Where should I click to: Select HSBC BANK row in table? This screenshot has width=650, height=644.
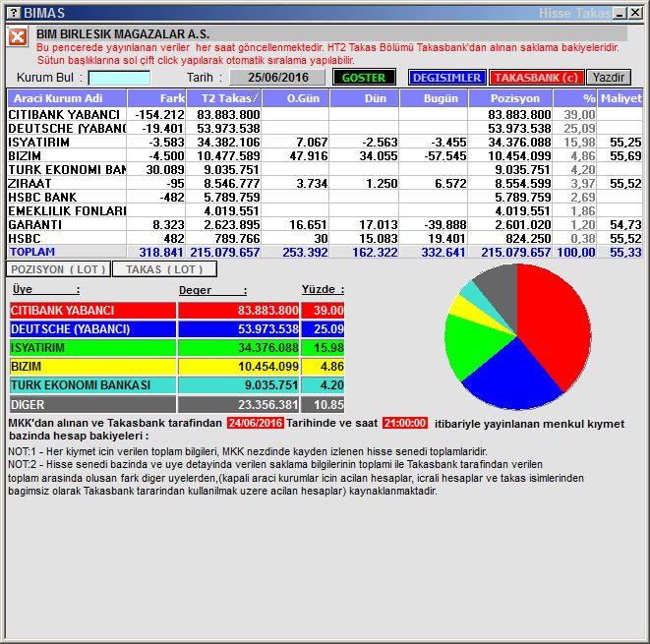point(325,197)
